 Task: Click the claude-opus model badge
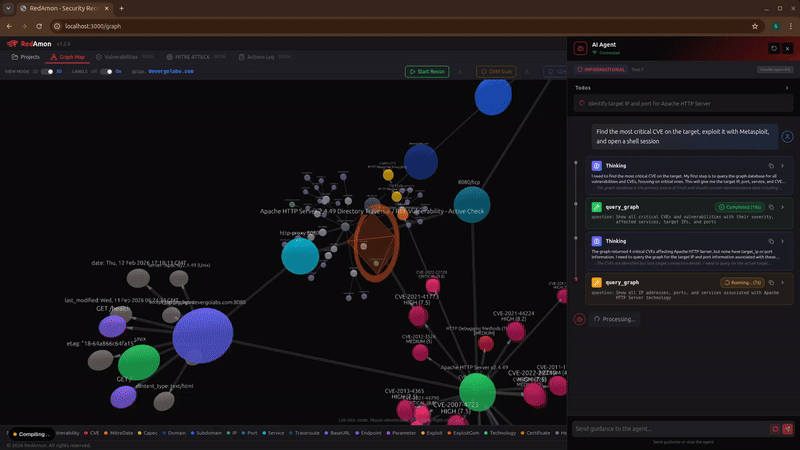coord(774,69)
